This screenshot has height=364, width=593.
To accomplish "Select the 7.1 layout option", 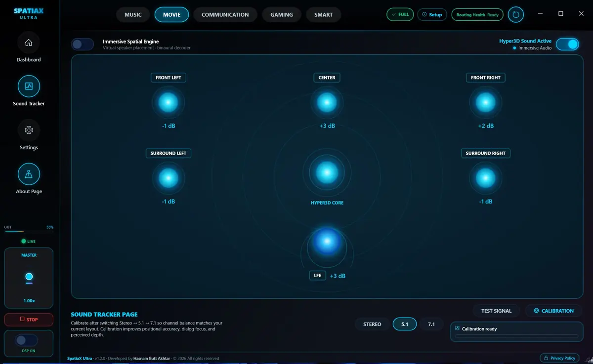I will 431,324.
